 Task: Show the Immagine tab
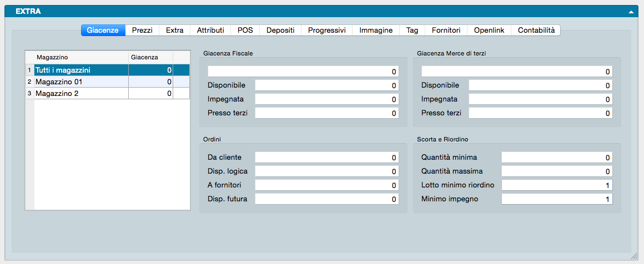pos(376,31)
